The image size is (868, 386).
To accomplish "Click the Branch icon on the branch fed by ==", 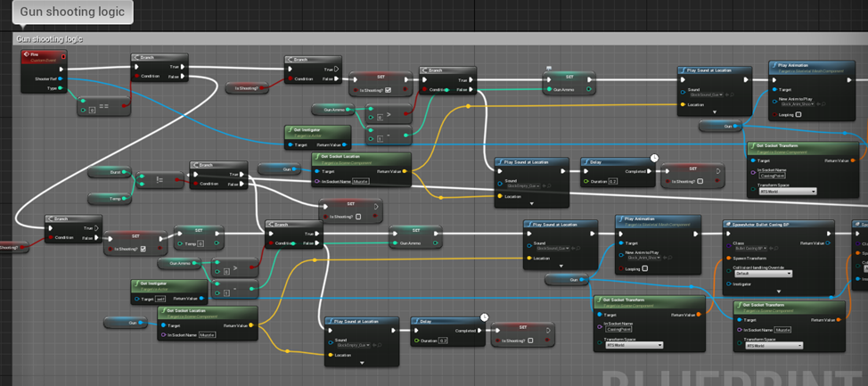I will click(x=136, y=57).
